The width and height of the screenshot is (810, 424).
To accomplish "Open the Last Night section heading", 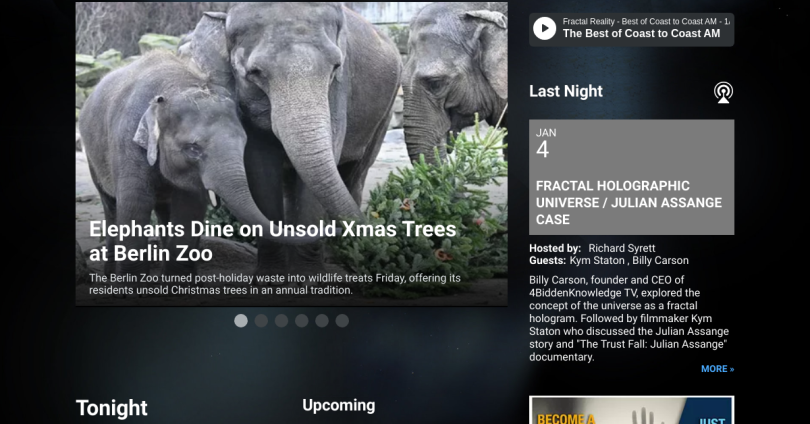I will point(566,92).
